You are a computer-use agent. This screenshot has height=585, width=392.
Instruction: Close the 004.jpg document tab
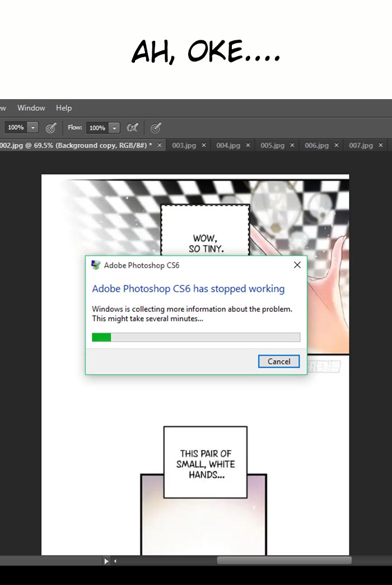(248, 145)
